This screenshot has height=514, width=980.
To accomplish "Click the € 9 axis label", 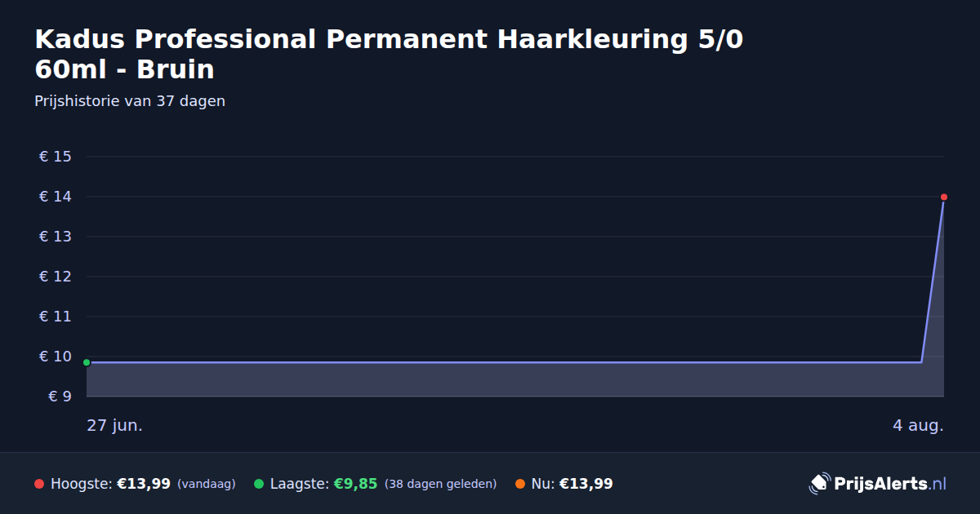I will coord(60,397).
